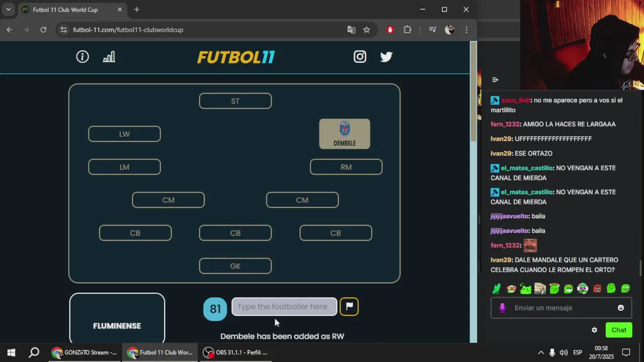Viewport: 644px width, 362px height.
Task: Switch to GONZiiTO Stream taskbar window
Action: (85, 352)
